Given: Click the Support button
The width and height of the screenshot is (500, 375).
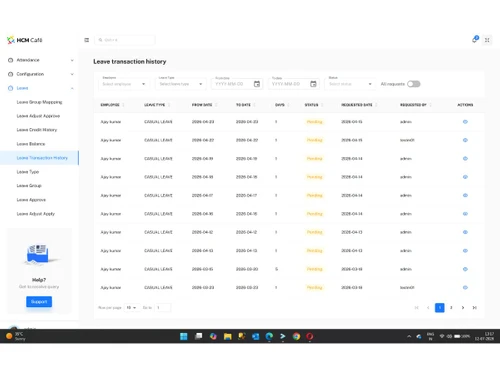Looking at the screenshot, I should coord(39,302).
